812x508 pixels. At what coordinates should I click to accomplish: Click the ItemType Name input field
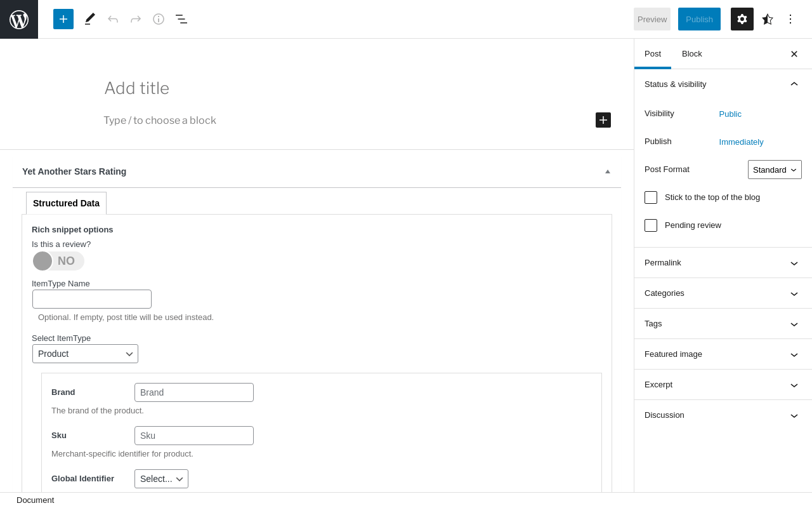tap(92, 299)
